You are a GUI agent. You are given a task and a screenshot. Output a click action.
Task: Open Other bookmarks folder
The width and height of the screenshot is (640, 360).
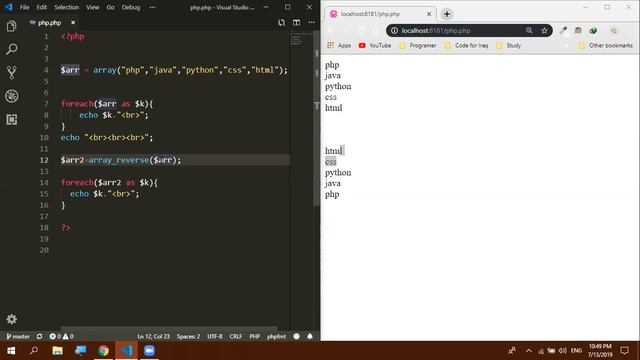tap(606, 45)
